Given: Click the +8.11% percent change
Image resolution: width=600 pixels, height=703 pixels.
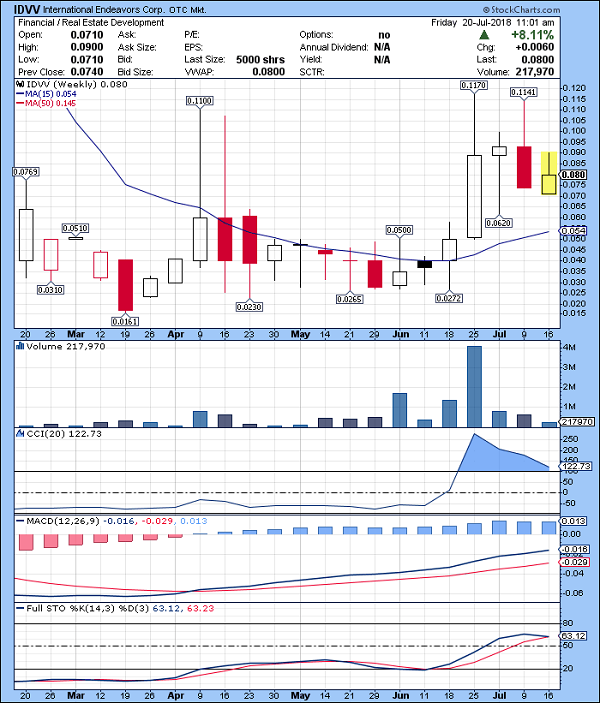Looking at the screenshot, I should click(x=533, y=35).
